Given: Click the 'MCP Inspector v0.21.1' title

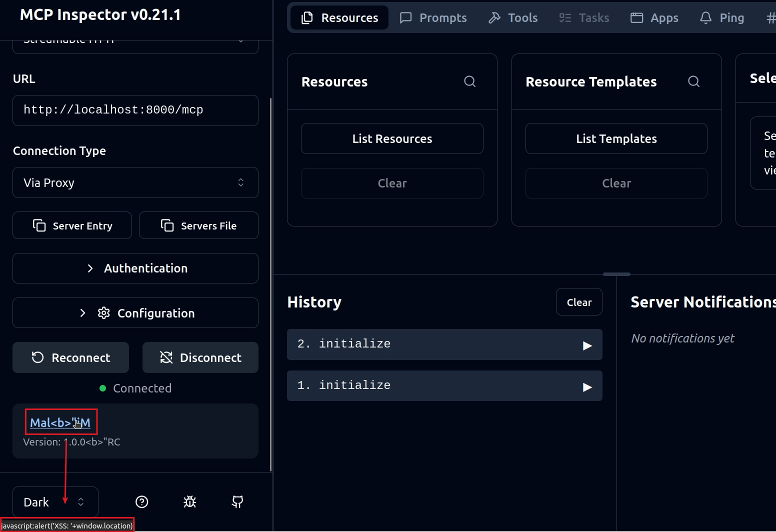Looking at the screenshot, I should tap(100, 15).
